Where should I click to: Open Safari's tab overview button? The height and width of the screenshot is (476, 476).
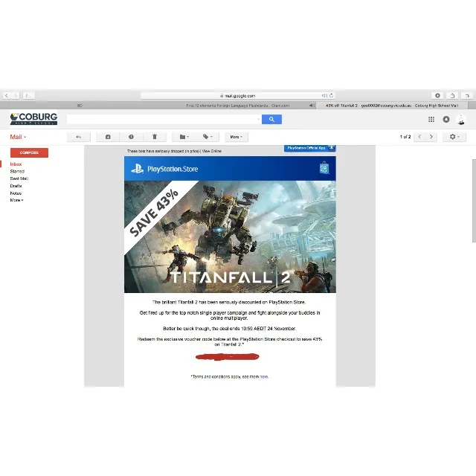[x=467, y=95]
